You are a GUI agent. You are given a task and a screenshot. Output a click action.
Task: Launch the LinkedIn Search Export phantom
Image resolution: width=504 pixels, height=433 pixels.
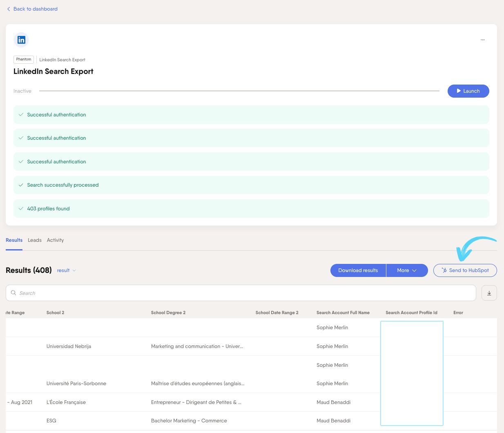point(468,91)
